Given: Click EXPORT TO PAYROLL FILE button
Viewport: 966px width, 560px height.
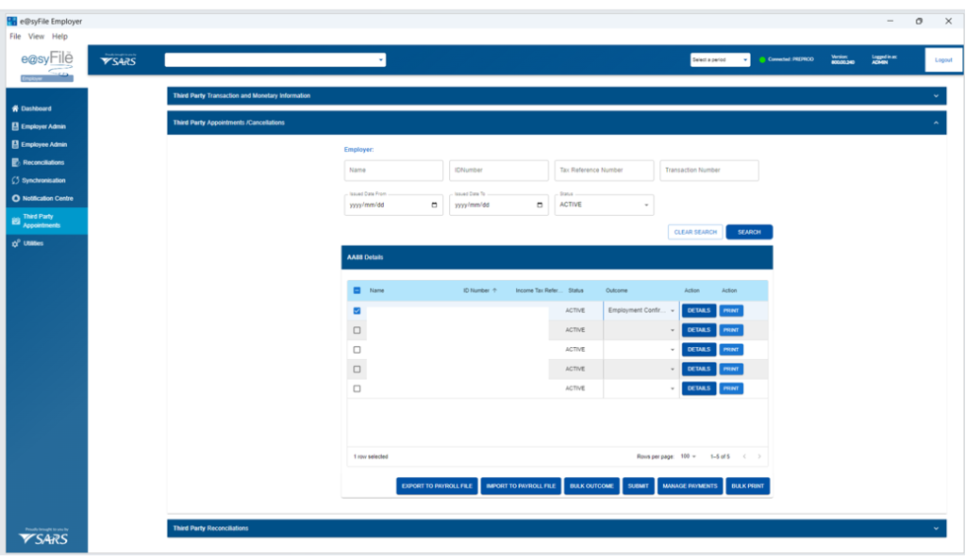Looking at the screenshot, I should point(437,486).
